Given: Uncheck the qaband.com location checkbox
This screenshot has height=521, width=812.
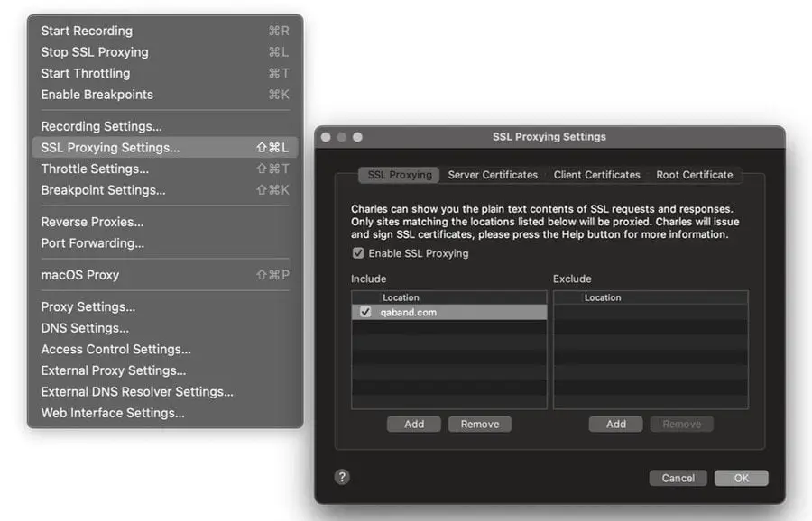Looking at the screenshot, I should point(365,312).
